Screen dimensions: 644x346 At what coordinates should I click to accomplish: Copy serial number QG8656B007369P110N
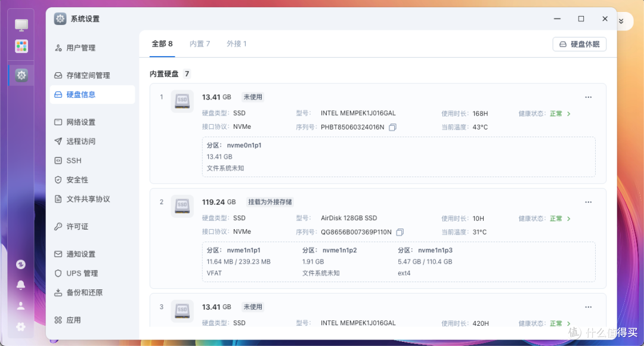point(400,232)
